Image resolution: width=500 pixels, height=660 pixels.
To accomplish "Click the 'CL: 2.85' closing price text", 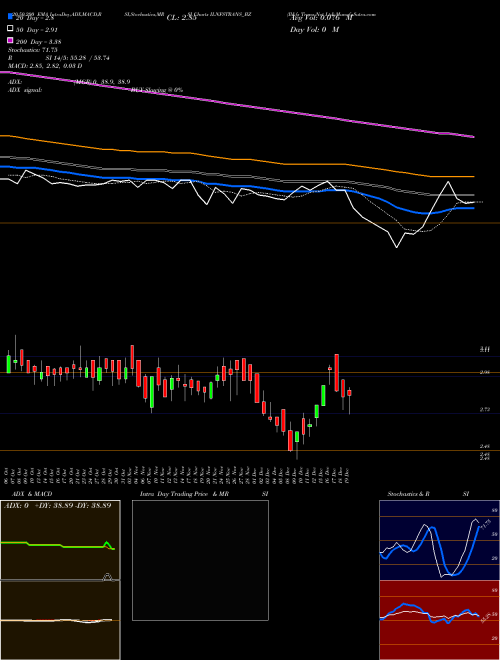I will pyautogui.click(x=182, y=18).
